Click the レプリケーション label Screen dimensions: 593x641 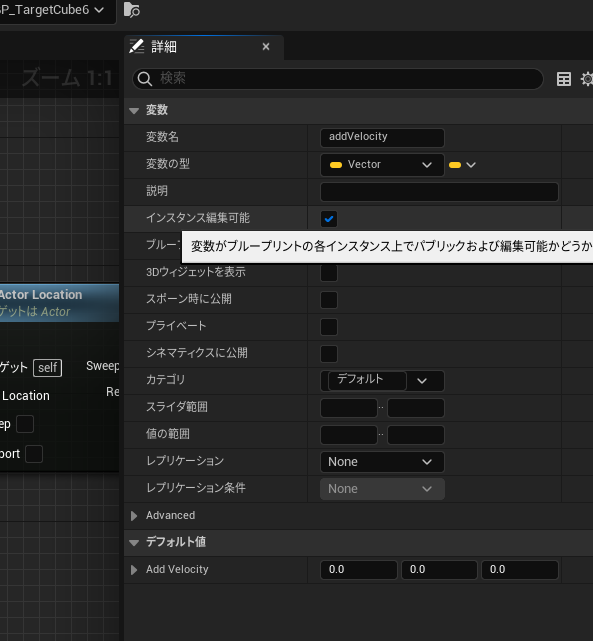click(x=185, y=461)
